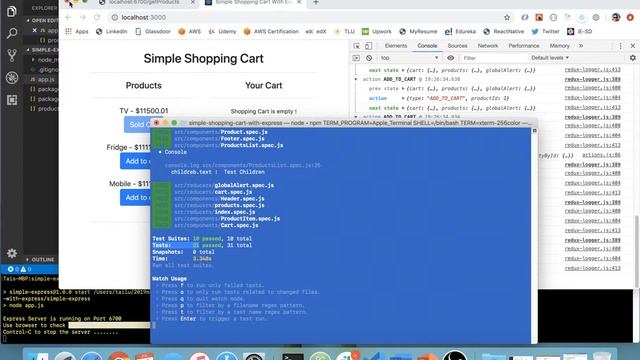Show console sidebar icon
This screenshot has height=360, width=640.
tap(356, 58)
